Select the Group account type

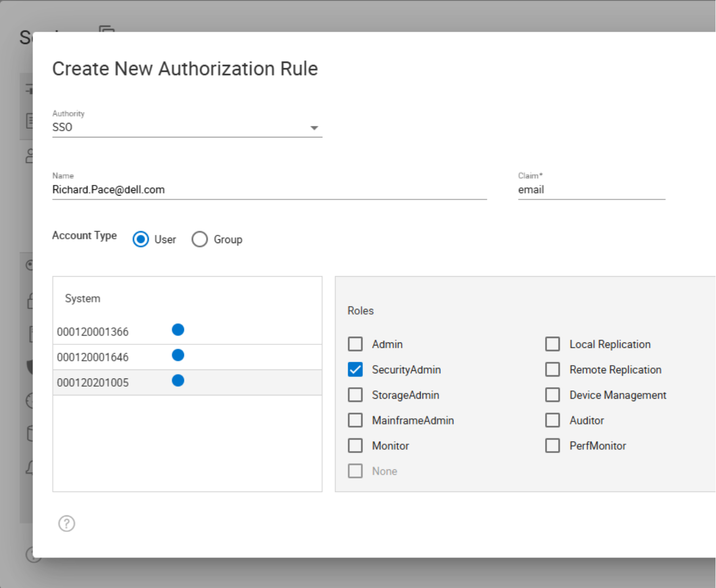[200, 239]
